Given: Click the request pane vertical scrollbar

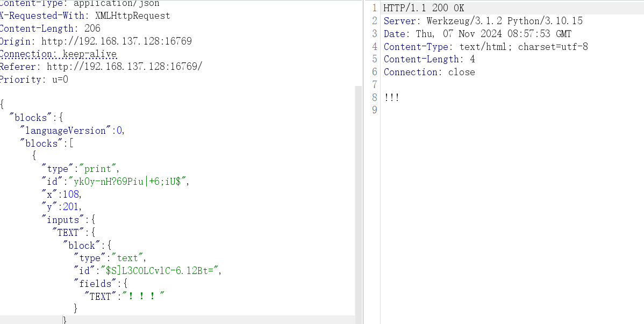Looking at the screenshot, I should (359, 204).
